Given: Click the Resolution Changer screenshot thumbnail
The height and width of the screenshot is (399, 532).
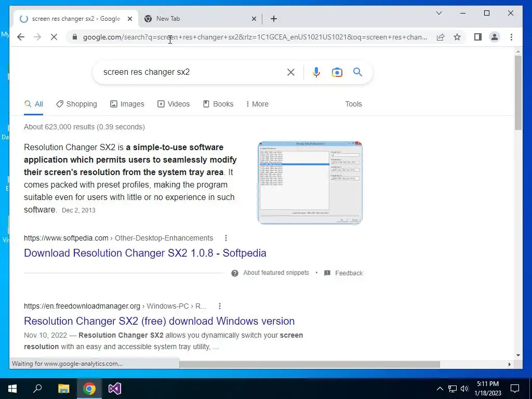Looking at the screenshot, I should [x=310, y=182].
